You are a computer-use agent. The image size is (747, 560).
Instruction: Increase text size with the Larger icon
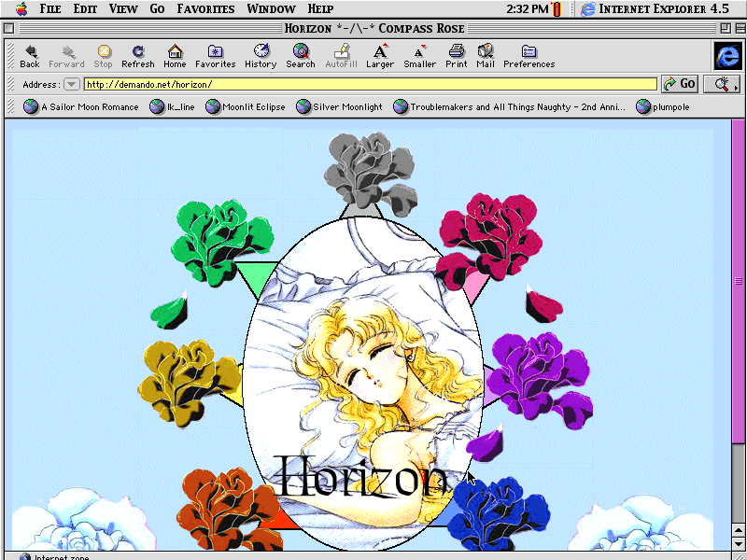pos(380,55)
